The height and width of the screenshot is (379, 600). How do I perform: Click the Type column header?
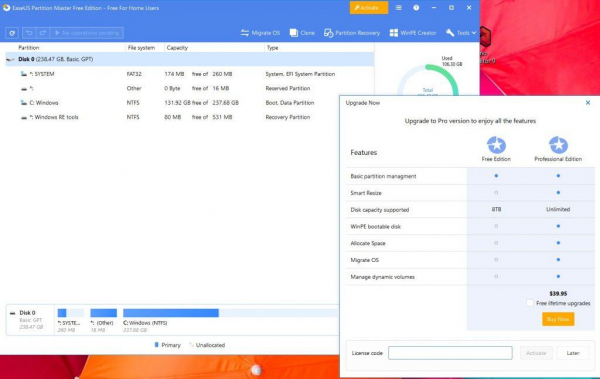[272, 48]
